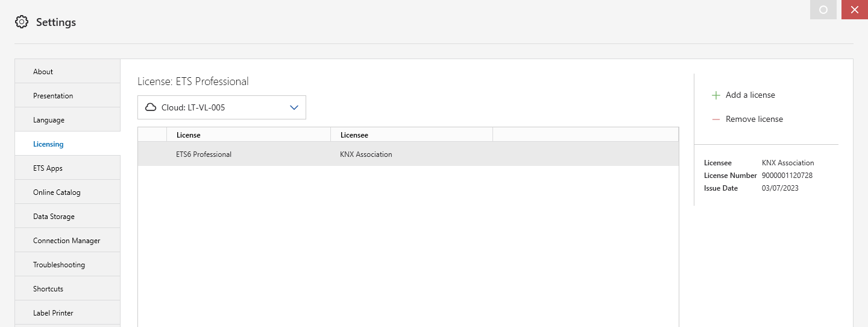Click the License: ETS Professional heading
The height and width of the screenshot is (327, 868).
point(193,81)
